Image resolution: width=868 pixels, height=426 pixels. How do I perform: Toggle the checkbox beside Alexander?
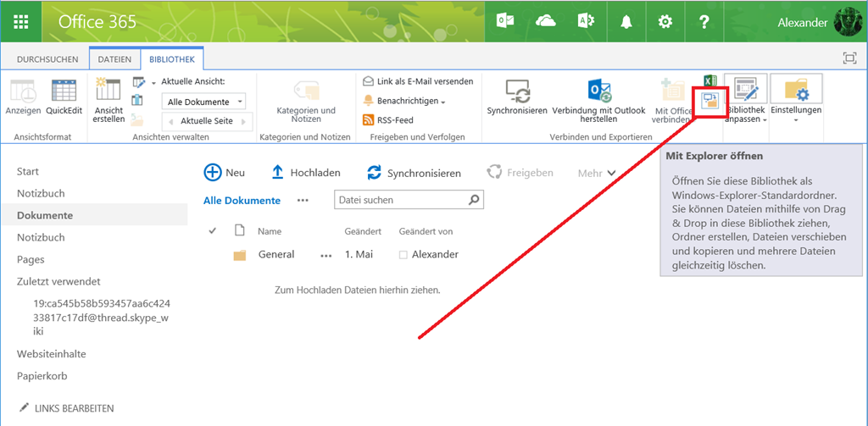(x=403, y=255)
